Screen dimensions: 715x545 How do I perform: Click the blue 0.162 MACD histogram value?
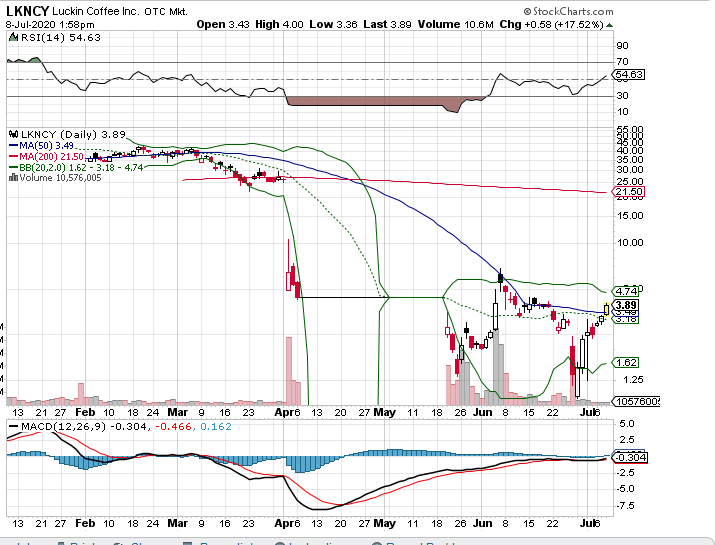pyautogui.click(x=216, y=426)
